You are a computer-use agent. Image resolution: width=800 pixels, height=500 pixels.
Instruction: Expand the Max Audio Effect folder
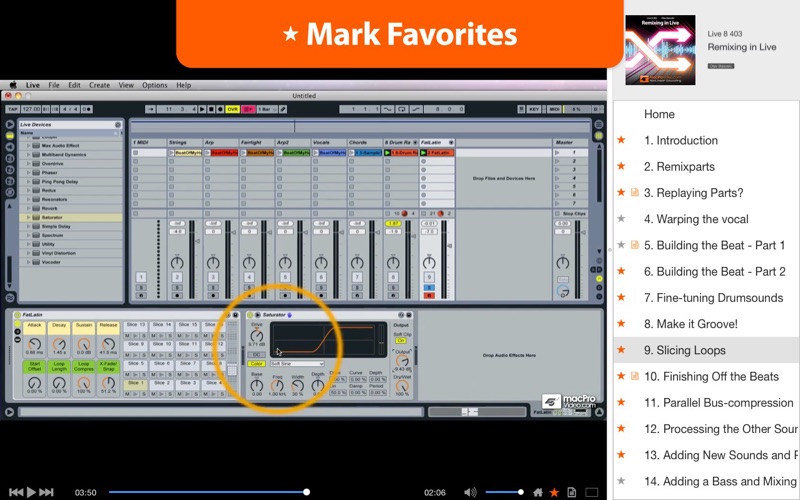pyautogui.click(x=29, y=145)
